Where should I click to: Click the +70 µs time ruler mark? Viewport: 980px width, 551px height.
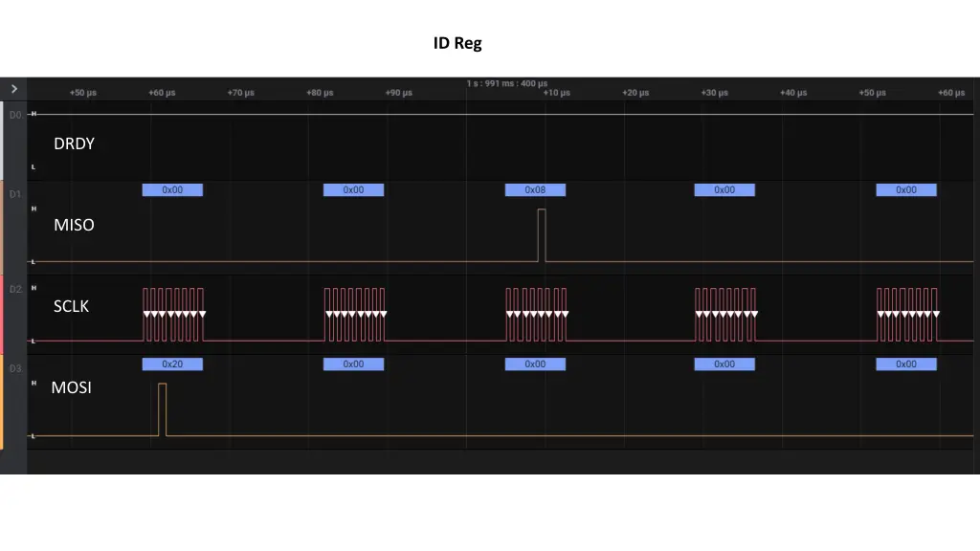point(240,93)
